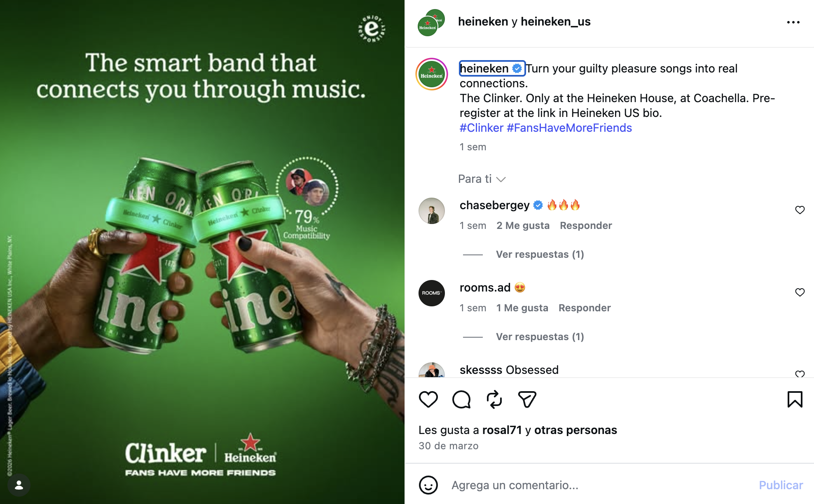
Task: Click the repost arrows icon
Action: 494,399
